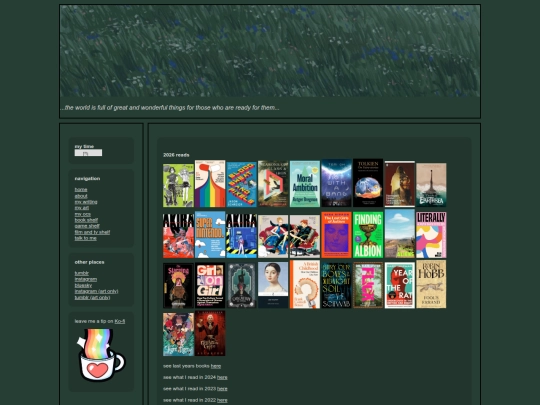Image resolution: width=540 pixels, height=405 pixels.
Task: Open the about link
Action: click(81, 196)
